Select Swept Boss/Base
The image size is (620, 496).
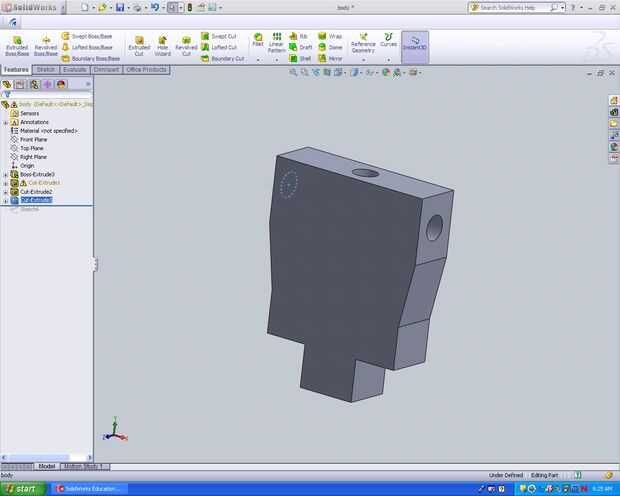tap(87, 36)
